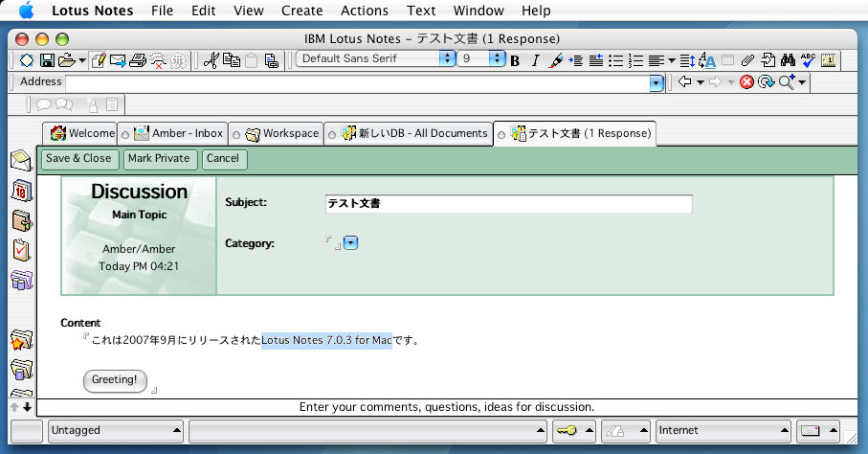Click the red Stop navigation icon
The width and height of the screenshot is (868, 454).
pyautogui.click(x=746, y=82)
